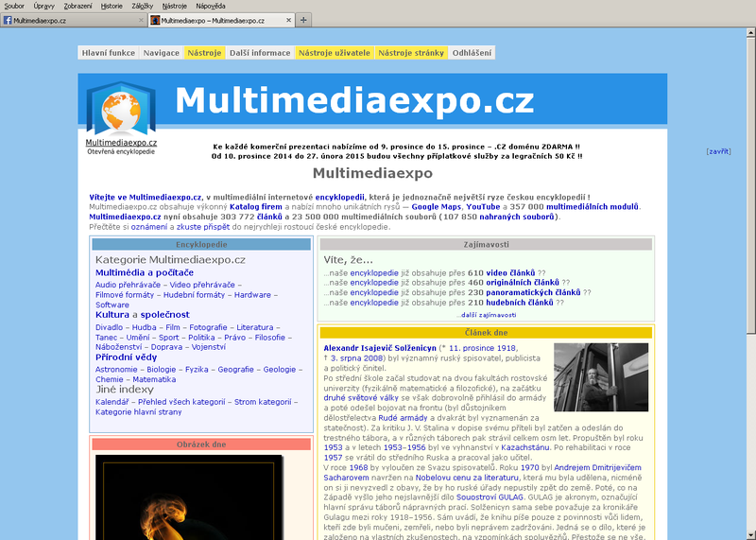The height and width of the screenshot is (540, 756).
Task: Open the Kalendář index link
Action: point(112,402)
